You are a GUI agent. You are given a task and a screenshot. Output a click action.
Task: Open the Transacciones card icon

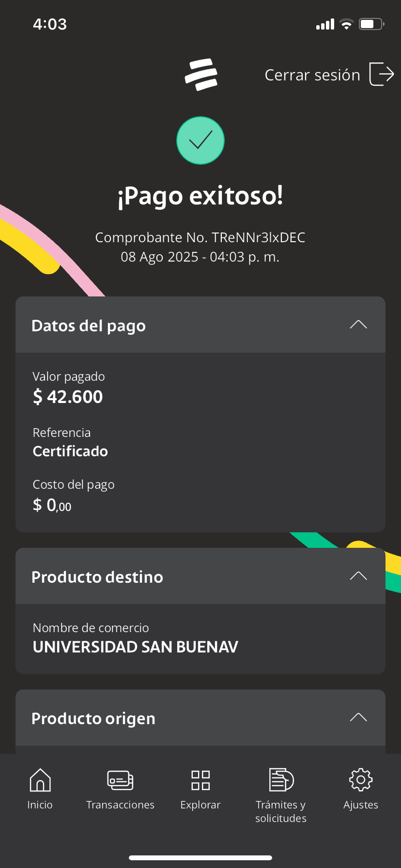[x=120, y=780]
